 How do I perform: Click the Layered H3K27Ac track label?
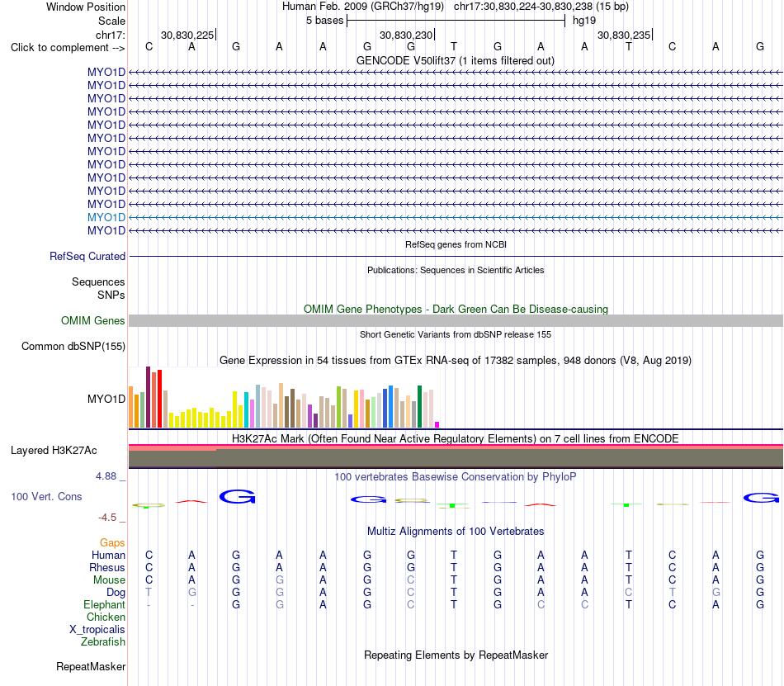click(54, 451)
